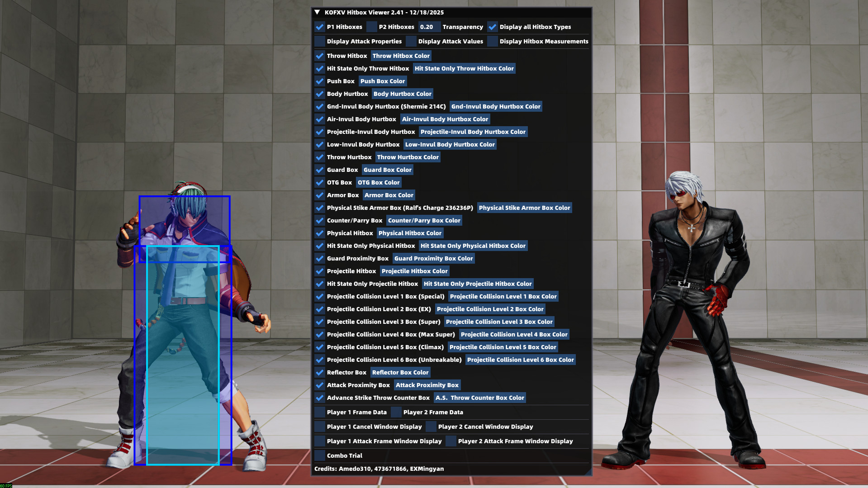Toggle Projectile Collision Level 3 Box (Super)

pyautogui.click(x=320, y=322)
